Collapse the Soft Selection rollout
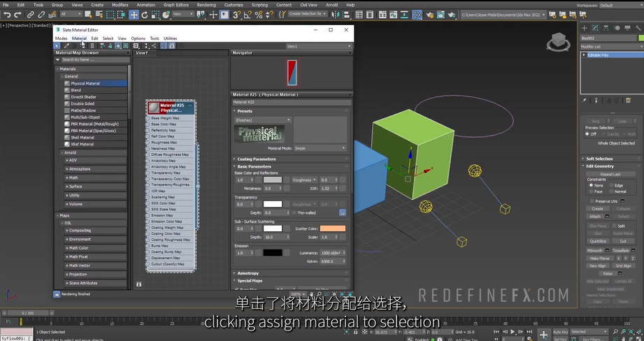This screenshot has height=341, width=644. tap(599, 159)
